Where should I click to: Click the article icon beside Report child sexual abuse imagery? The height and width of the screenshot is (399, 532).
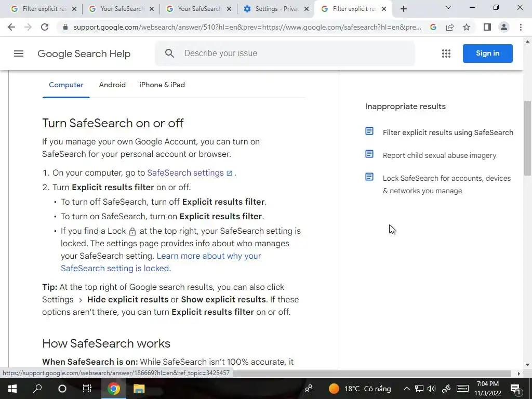coord(369,154)
